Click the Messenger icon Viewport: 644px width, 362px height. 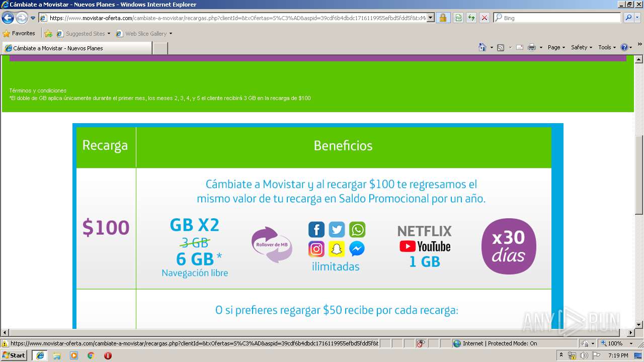(357, 249)
